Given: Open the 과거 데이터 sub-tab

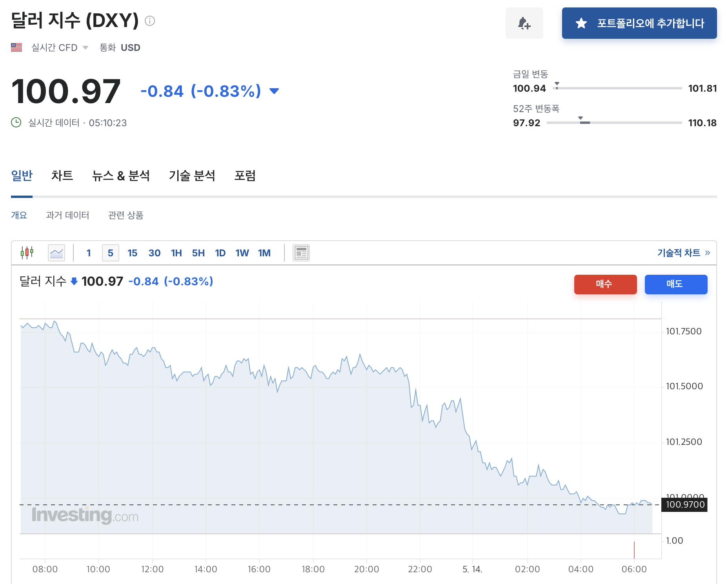Looking at the screenshot, I should tap(67, 215).
